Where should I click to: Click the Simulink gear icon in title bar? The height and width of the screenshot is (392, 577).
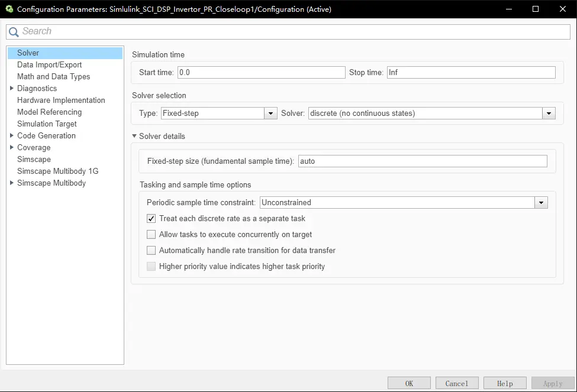pyautogui.click(x=9, y=9)
